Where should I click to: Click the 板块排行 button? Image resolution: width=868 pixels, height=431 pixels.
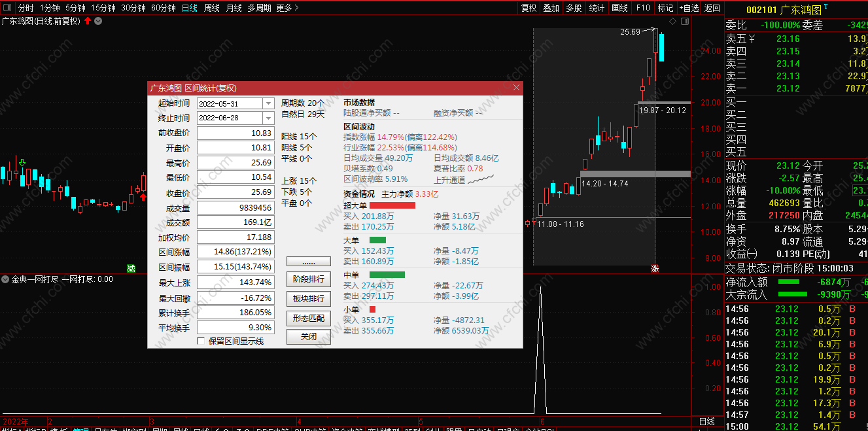coord(308,298)
